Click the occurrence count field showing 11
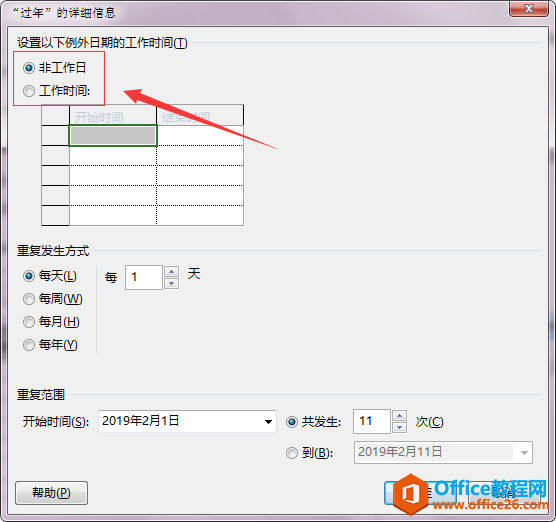The height and width of the screenshot is (522, 556). tap(372, 422)
